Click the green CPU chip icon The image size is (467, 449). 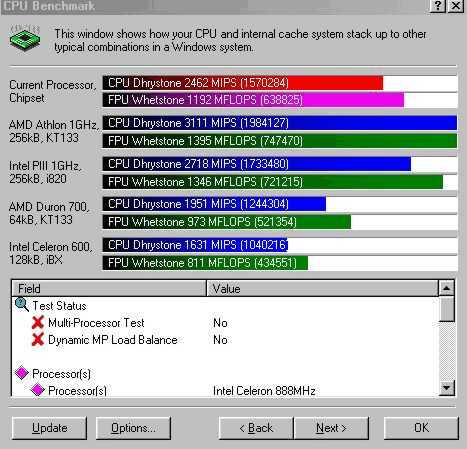pos(25,39)
